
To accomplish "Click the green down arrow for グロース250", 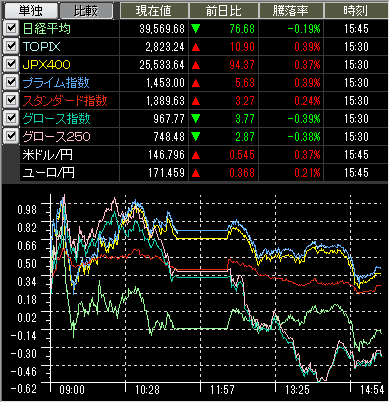I will click(196, 137).
